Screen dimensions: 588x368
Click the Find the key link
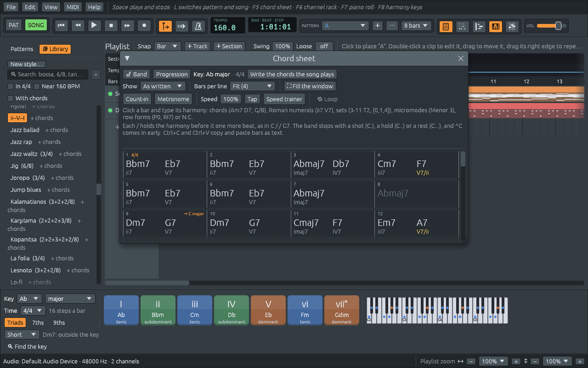click(27, 346)
